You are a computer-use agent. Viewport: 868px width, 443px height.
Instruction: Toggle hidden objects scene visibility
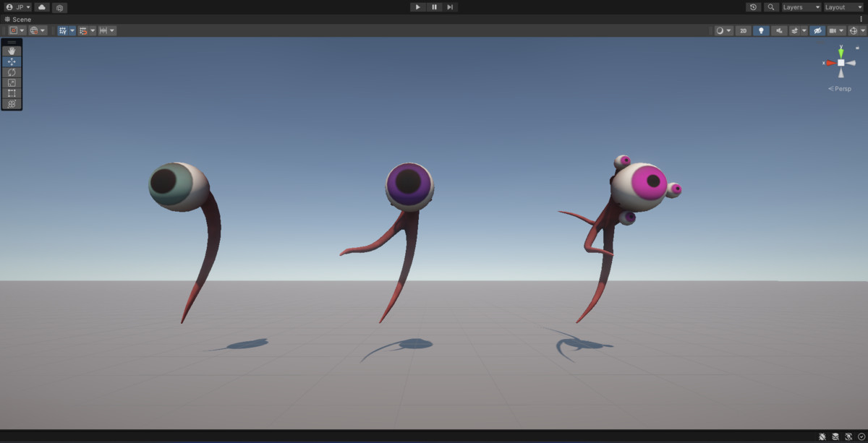[x=817, y=31]
